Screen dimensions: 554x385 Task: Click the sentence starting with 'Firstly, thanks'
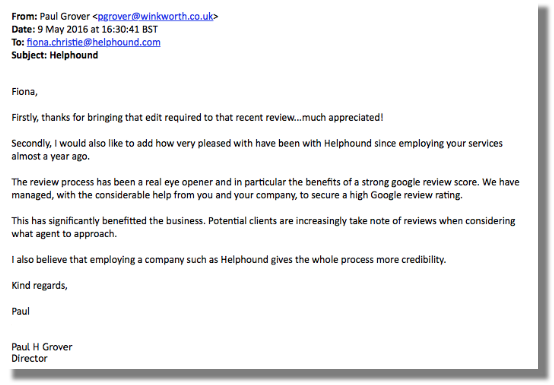(197, 118)
